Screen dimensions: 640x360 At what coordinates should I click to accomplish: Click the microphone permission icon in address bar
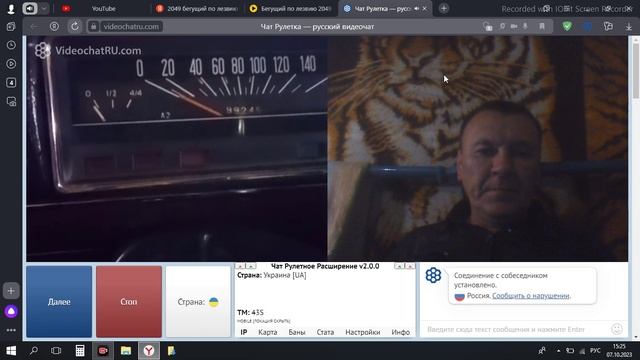[x=525, y=27]
